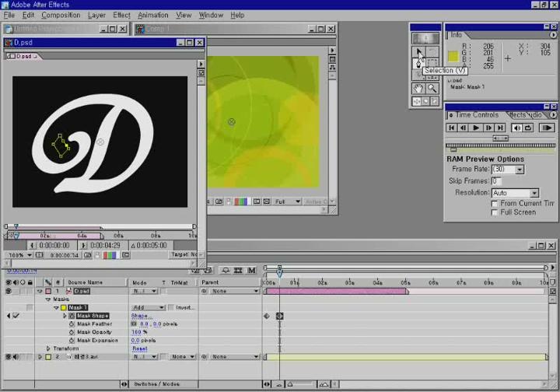Open the Layer menu
The image size is (560, 392).
pyautogui.click(x=96, y=15)
